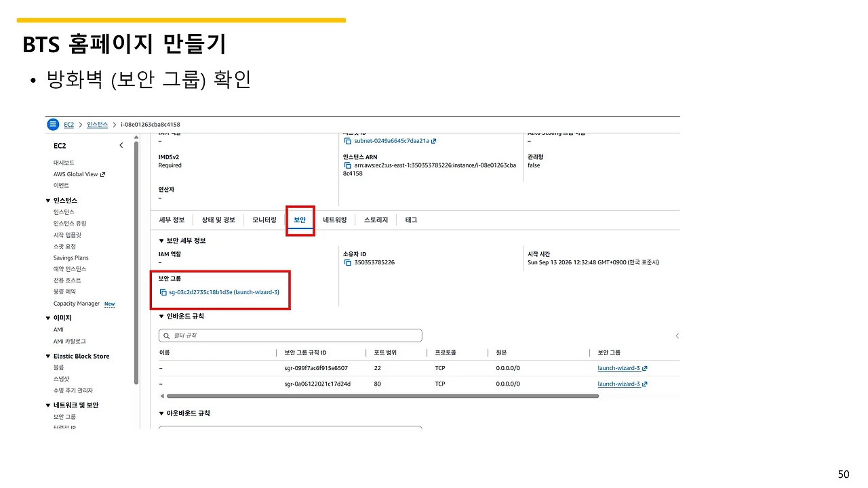Collapse the 인스턴스 sidebar group
The height and width of the screenshot is (488, 868).
point(48,201)
